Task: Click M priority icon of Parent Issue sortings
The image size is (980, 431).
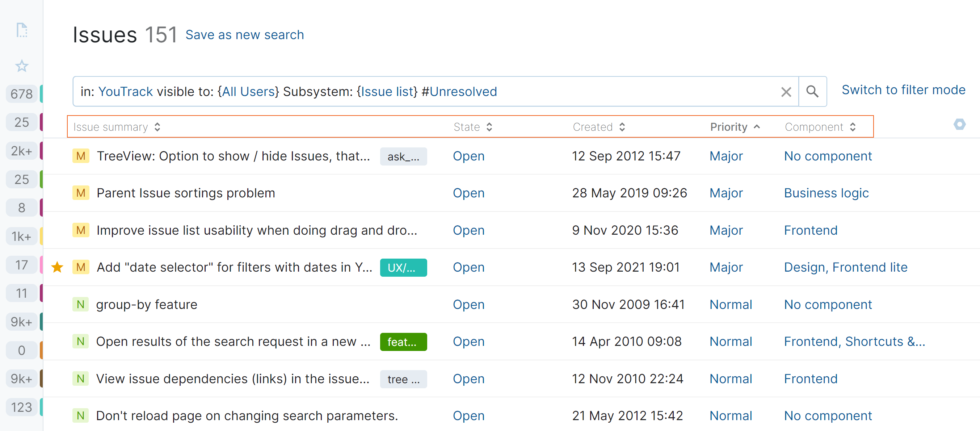Action: (x=81, y=193)
